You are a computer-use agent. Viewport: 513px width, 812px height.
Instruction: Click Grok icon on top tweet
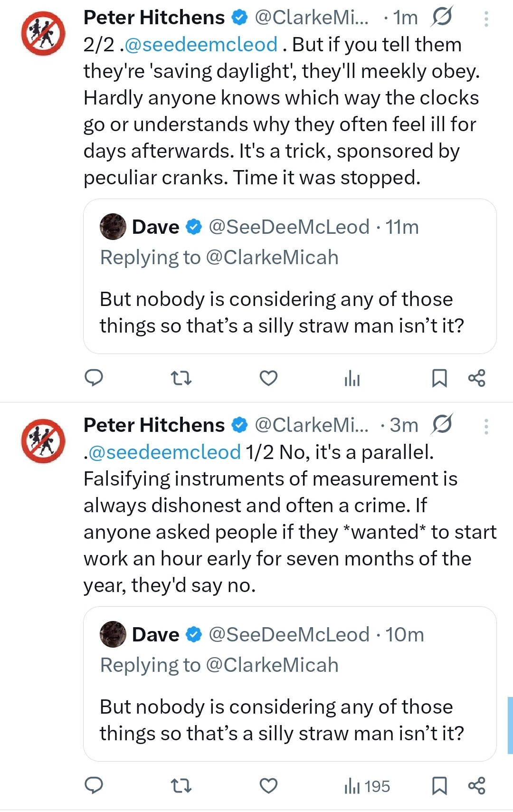pyautogui.click(x=442, y=17)
